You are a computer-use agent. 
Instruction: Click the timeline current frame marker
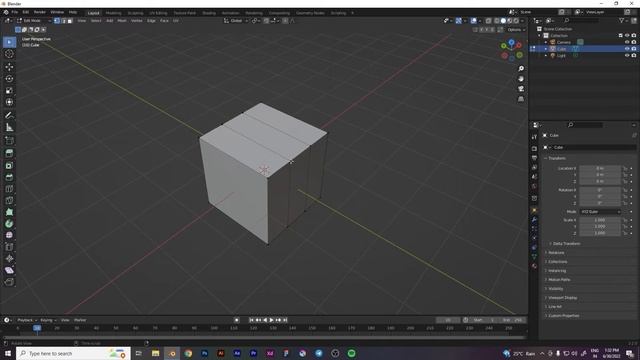tap(37, 328)
